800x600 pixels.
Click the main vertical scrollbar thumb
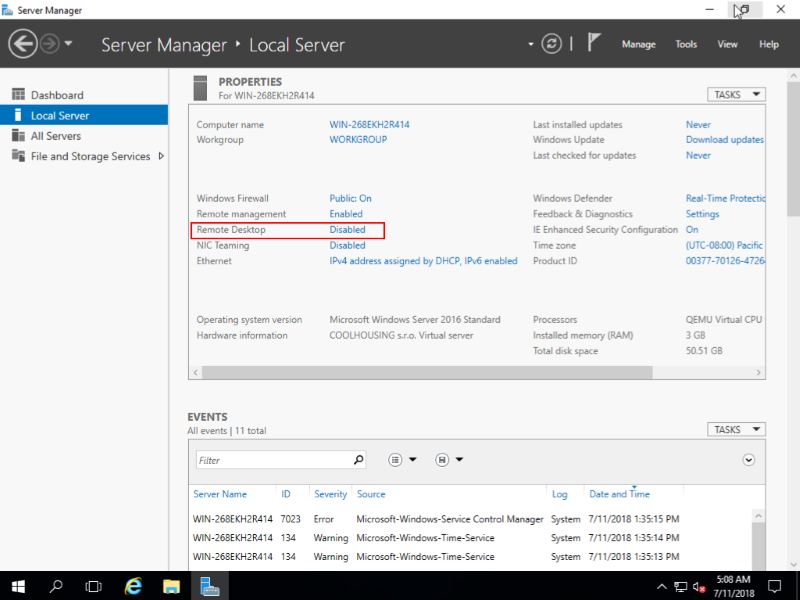pyautogui.click(x=793, y=149)
